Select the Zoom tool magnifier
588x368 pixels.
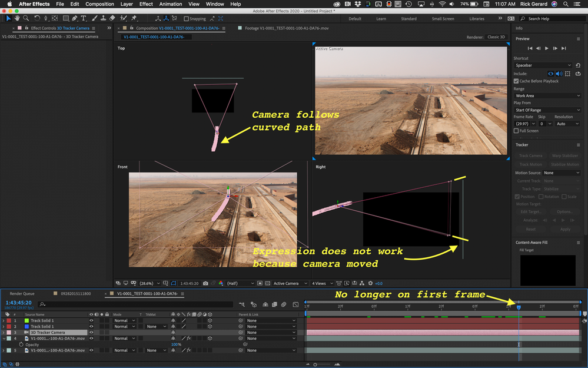coord(25,18)
